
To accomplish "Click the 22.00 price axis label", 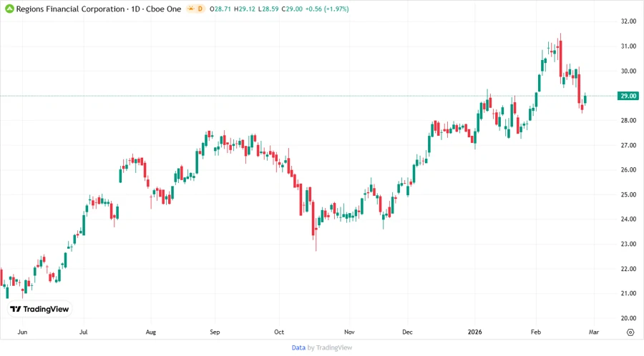I will pos(628,269).
